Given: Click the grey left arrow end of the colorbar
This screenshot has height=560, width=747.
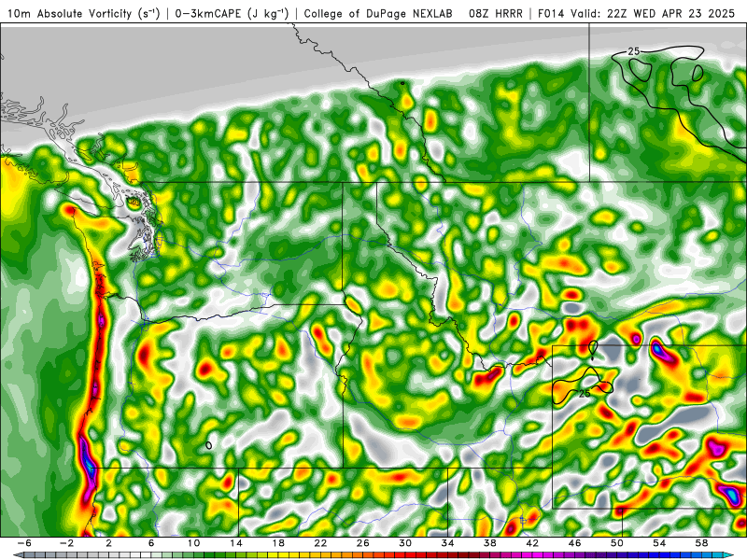Looking at the screenshot, I should click(x=17, y=555).
